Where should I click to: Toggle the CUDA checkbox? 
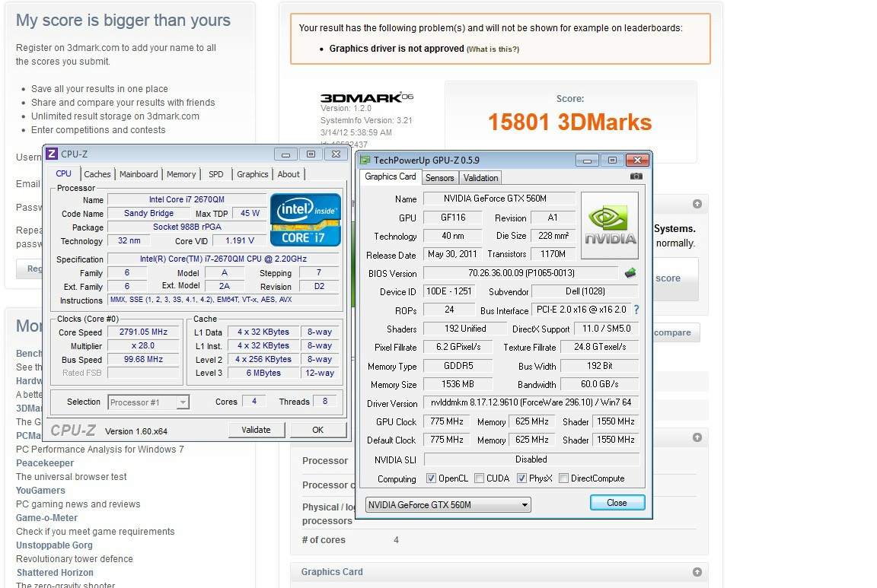pos(479,478)
